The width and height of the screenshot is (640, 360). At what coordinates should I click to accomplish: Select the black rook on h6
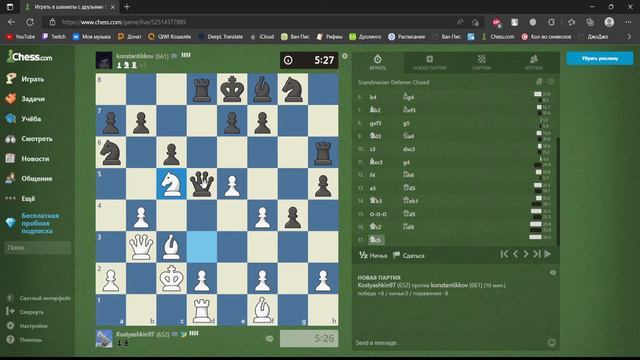(x=323, y=152)
